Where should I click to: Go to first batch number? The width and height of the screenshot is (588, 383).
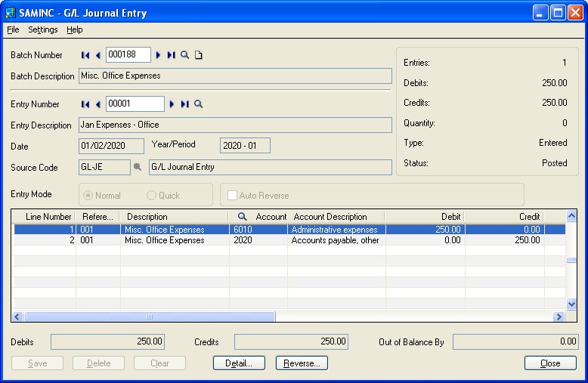pos(85,55)
